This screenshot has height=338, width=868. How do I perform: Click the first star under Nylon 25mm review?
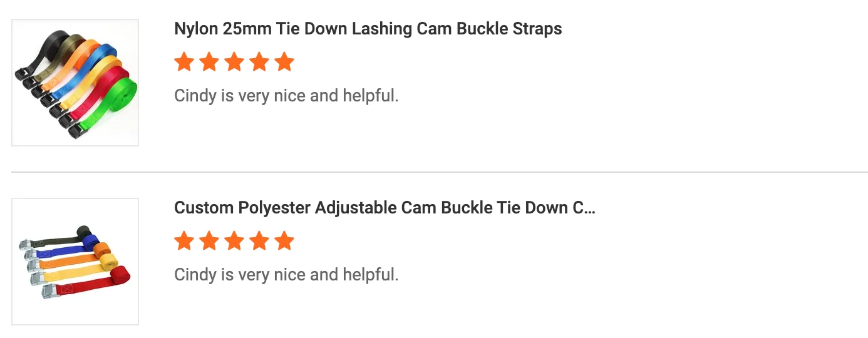coord(184,62)
